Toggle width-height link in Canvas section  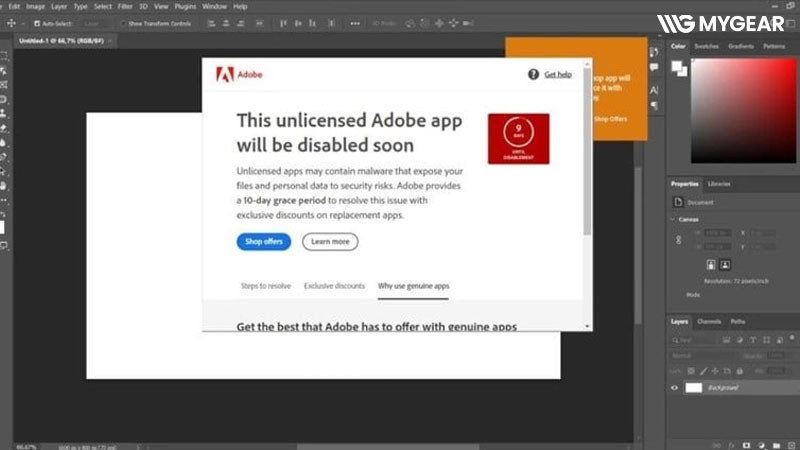[x=679, y=240]
